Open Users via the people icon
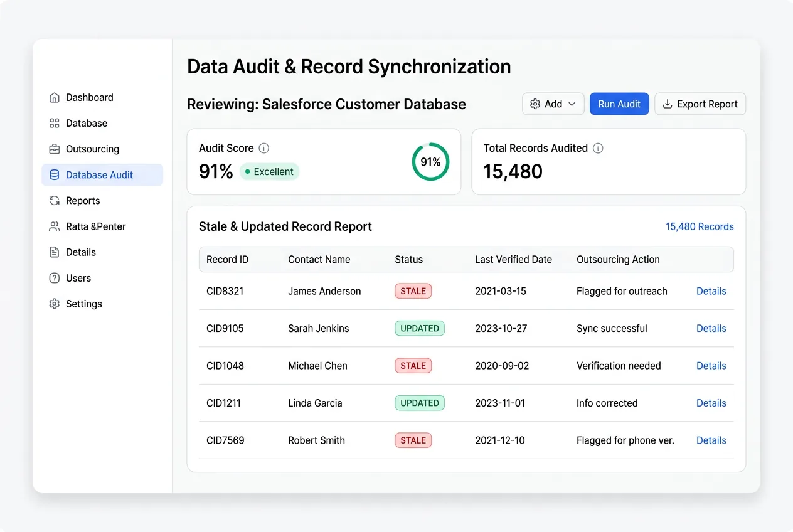Screen dimensions: 793x532 click(x=55, y=278)
